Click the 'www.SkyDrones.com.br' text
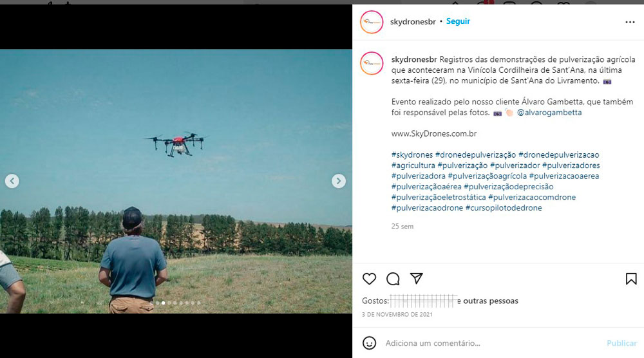This screenshot has width=644, height=358. coord(434,134)
